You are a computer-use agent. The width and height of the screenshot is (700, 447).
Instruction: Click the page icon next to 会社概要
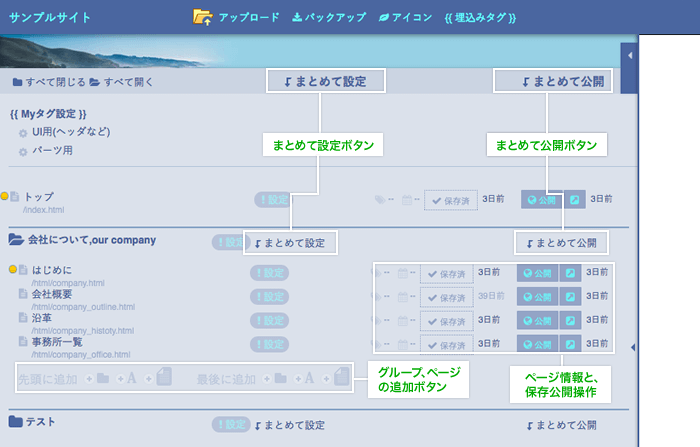pyautogui.click(x=23, y=295)
